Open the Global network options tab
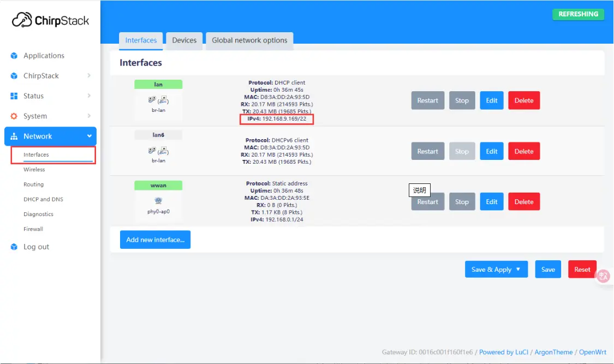Image resolution: width=614 pixels, height=364 pixels. pos(249,40)
